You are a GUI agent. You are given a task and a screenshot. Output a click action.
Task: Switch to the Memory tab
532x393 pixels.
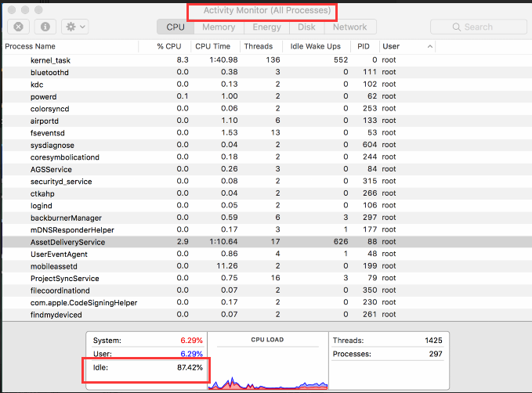(x=219, y=27)
